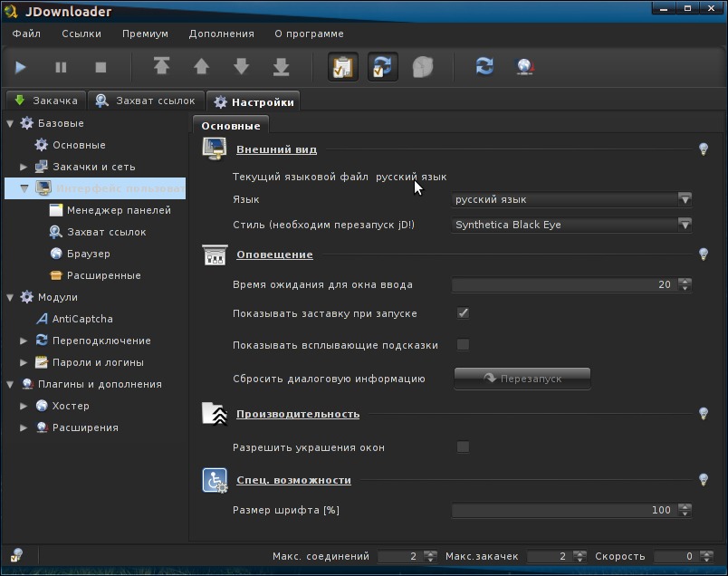728x576 pixels.
Task: Move selection down one position
Action: tap(241, 66)
